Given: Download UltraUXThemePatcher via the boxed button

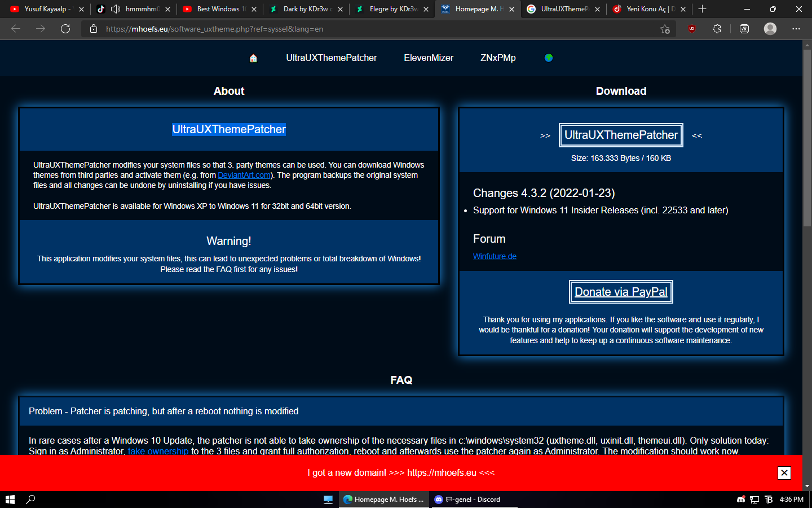Looking at the screenshot, I should click(621, 135).
